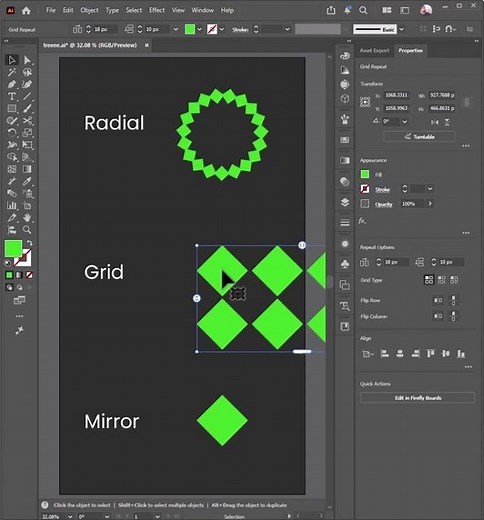Screen dimensions: 484x520
Task: Click the green Fill swatch in Appearance
Action: [x=365, y=174]
